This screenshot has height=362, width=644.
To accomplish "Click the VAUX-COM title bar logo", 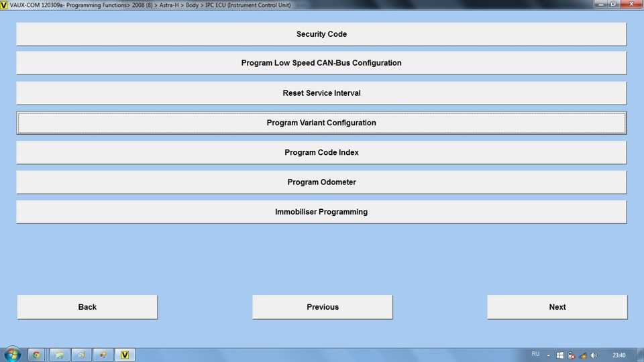I will (x=5, y=5).
